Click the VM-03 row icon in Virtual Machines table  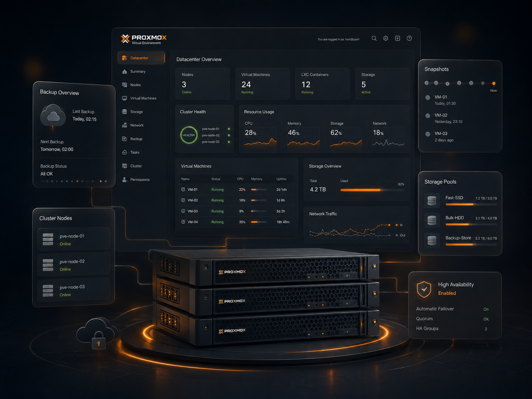pyautogui.click(x=183, y=211)
